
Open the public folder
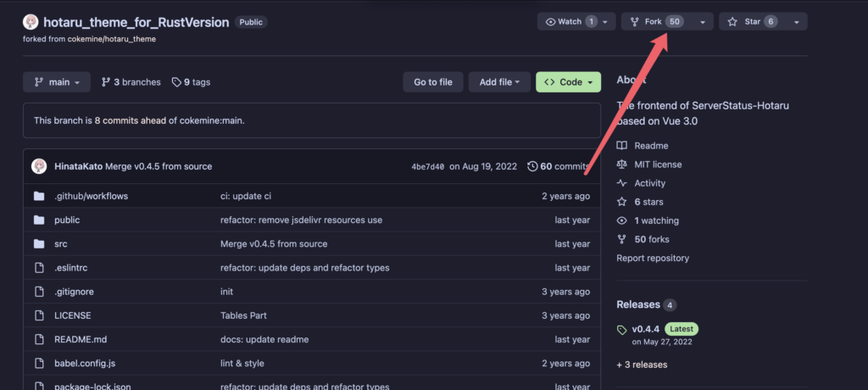(x=67, y=220)
